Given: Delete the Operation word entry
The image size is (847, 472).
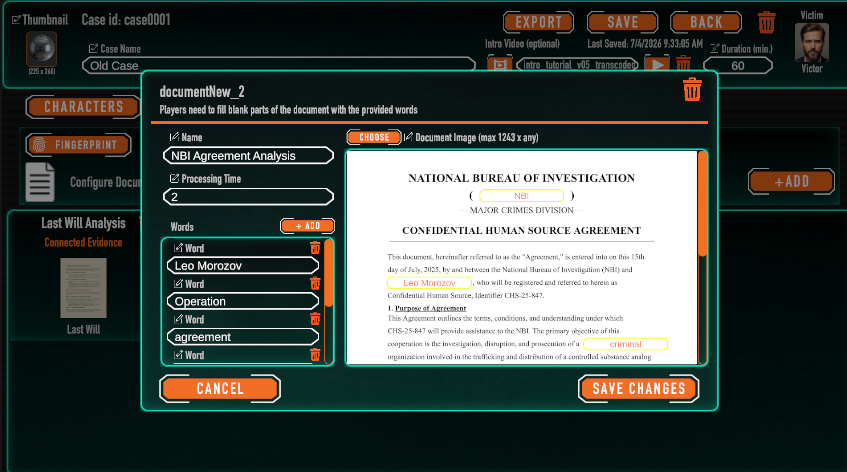Looking at the screenshot, I should [x=315, y=284].
